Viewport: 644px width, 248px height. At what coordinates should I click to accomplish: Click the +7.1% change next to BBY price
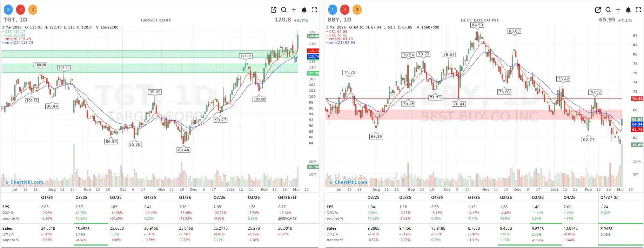[x=625, y=21]
